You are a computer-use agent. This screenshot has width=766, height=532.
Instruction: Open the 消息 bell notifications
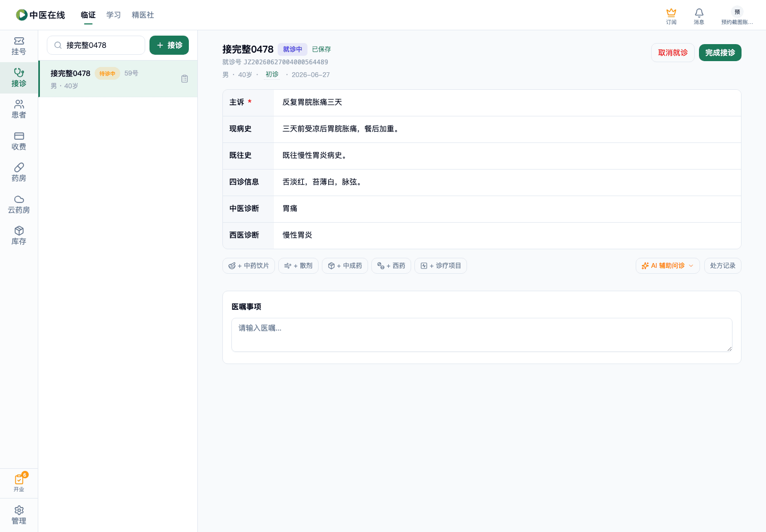tap(699, 16)
